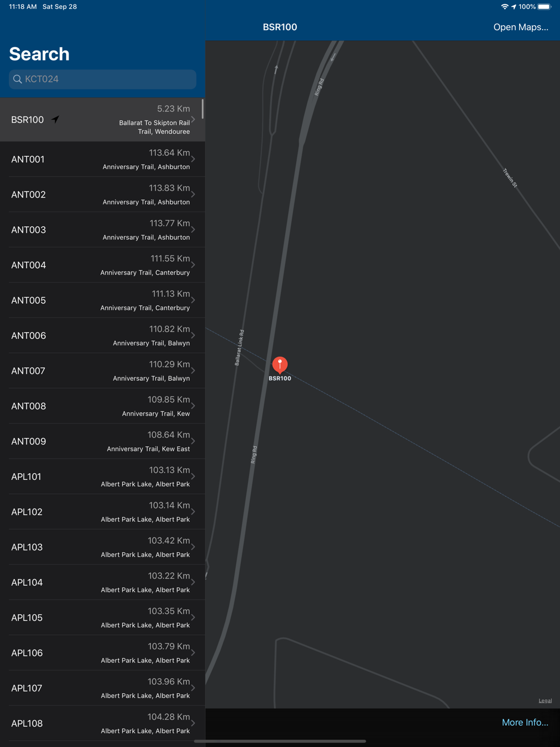Select the APL108 list entry
Image resolution: width=560 pixels, height=747 pixels.
point(102,723)
